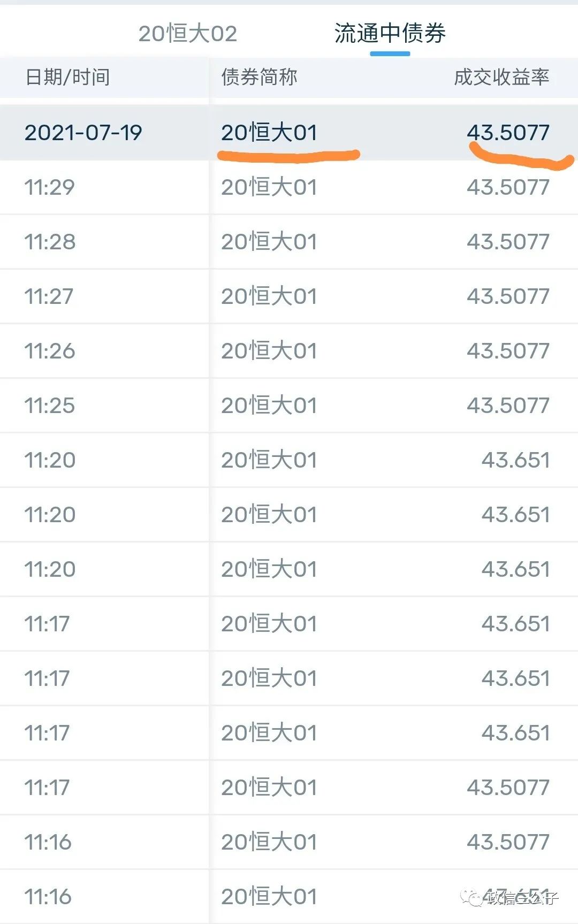Click the 债券简称 column header

tap(259, 77)
